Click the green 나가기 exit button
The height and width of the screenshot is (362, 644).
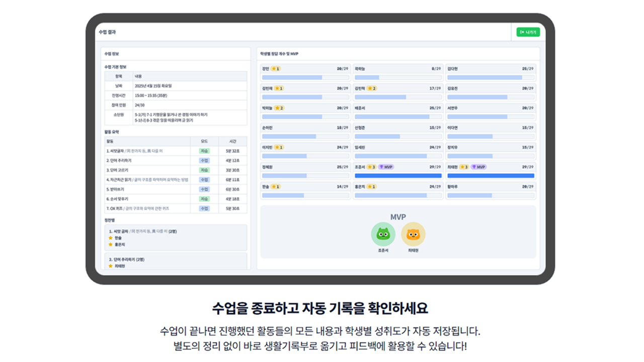click(x=528, y=32)
